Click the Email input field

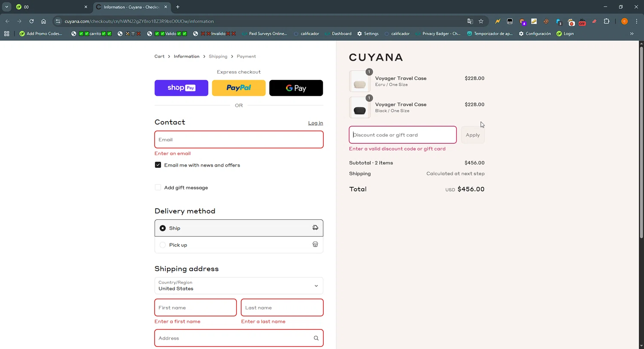[239, 140]
